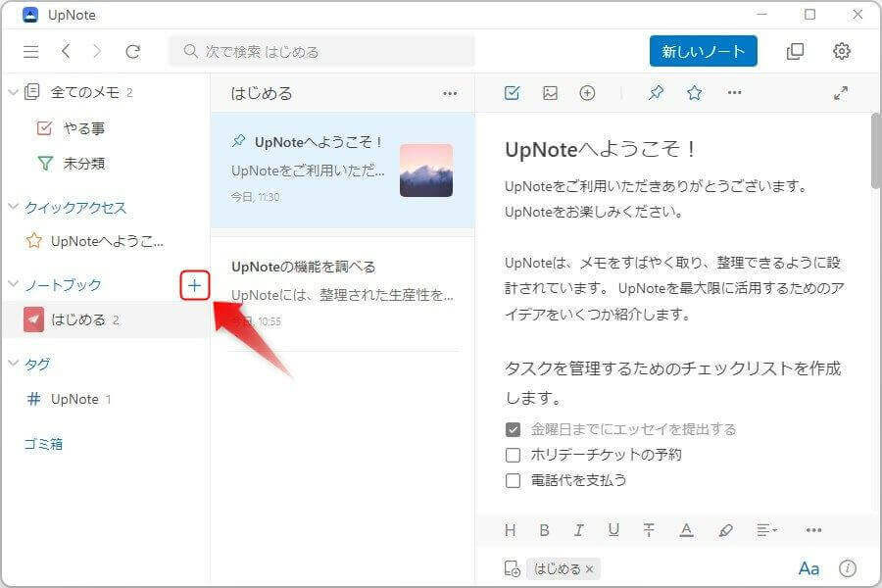Remove はじめる notebook tag with x

590,569
